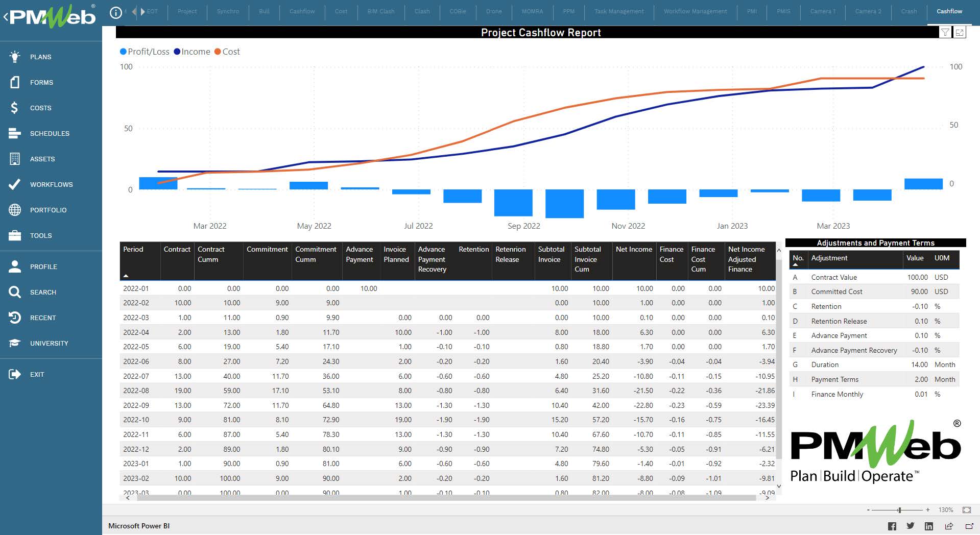This screenshot has width=980, height=535.
Task: Click the Exit sidebar item
Action: [37, 374]
